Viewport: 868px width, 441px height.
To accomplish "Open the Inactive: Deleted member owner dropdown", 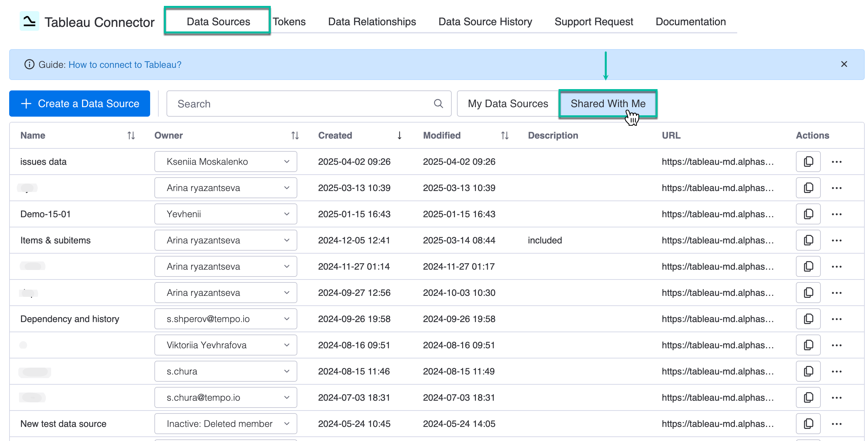I will pyautogui.click(x=225, y=424).
